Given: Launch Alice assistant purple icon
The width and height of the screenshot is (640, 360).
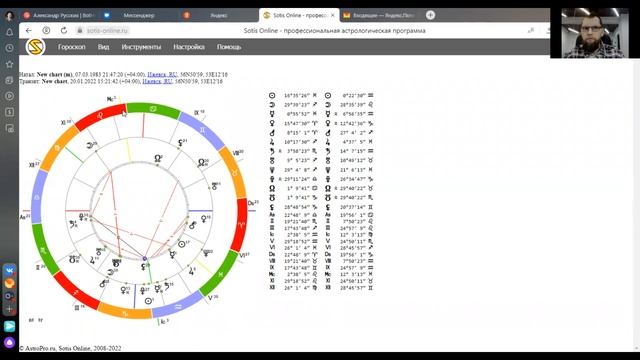Looking at the screenshot, I should [x=9, y=342].
